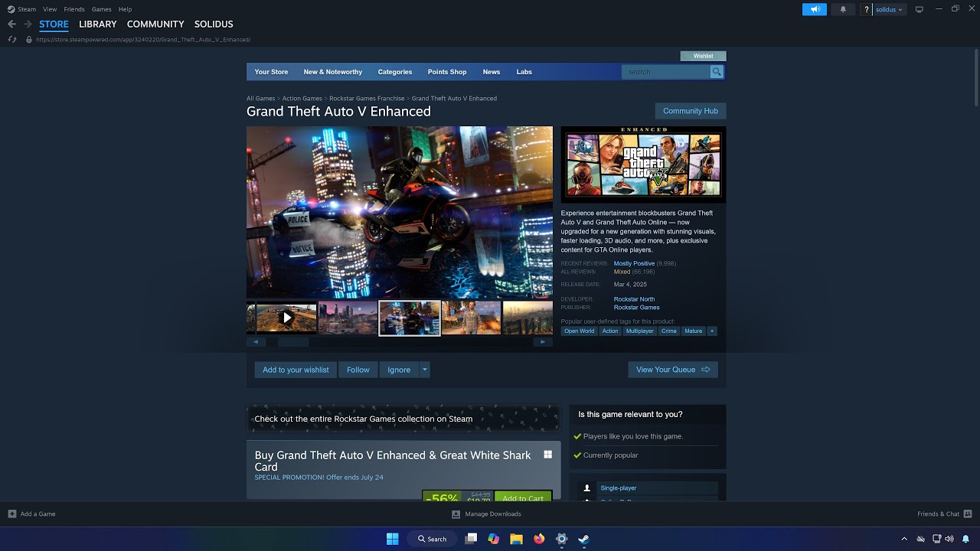This screenshot has width=980, height=551.
Task: Open the New & Noteworthy dropdown
Action: click(332, 72)
